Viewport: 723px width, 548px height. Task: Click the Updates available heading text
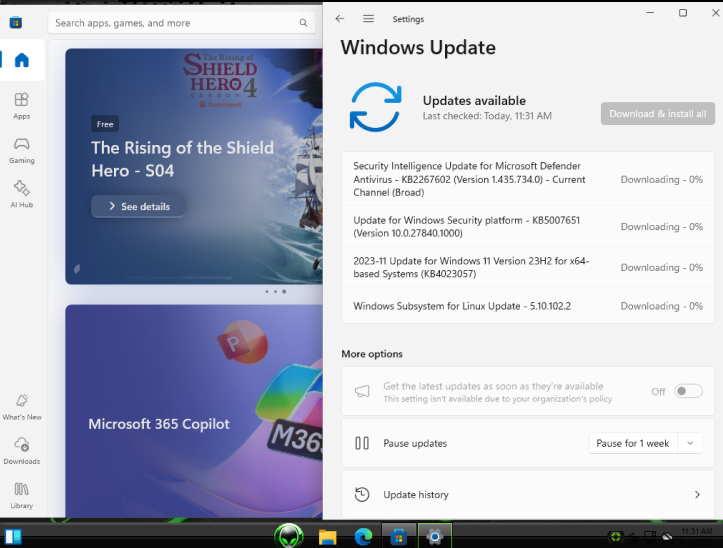pyautogui.click(x=474, y=101)
